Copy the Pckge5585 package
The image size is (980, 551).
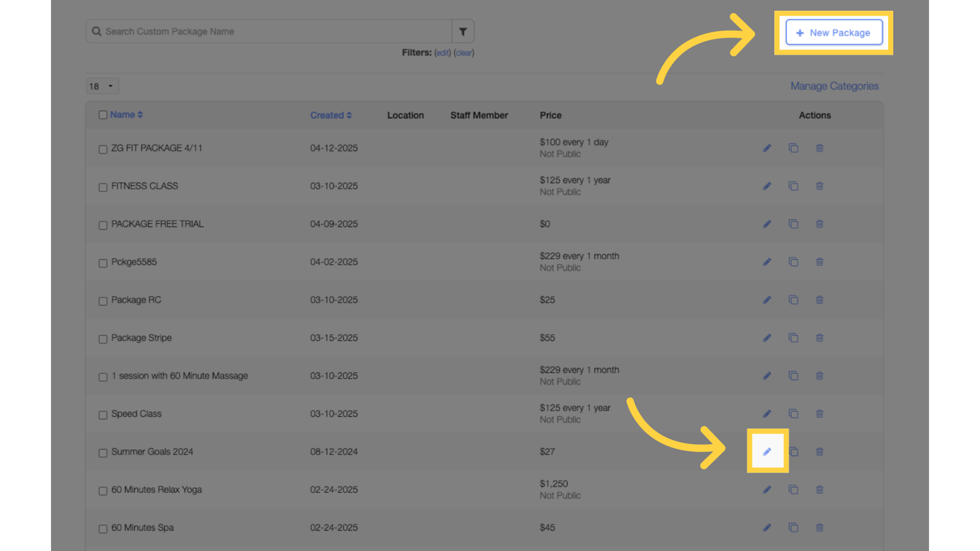793,262
